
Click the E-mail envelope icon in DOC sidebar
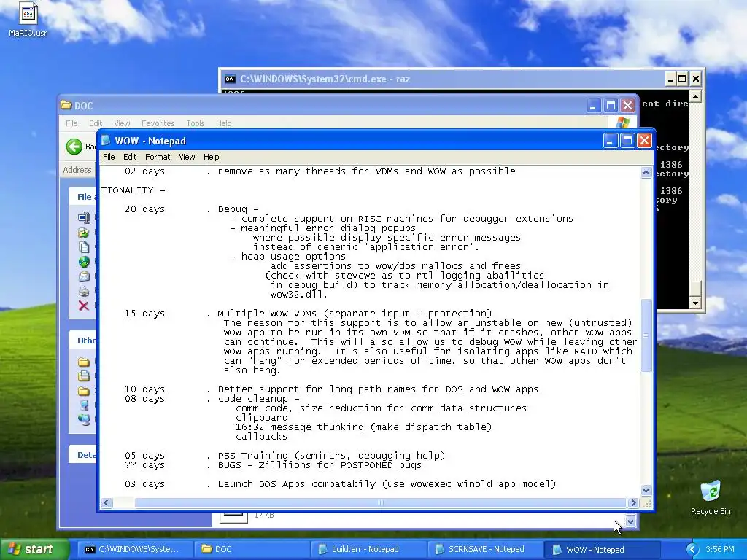pos(84,276)
